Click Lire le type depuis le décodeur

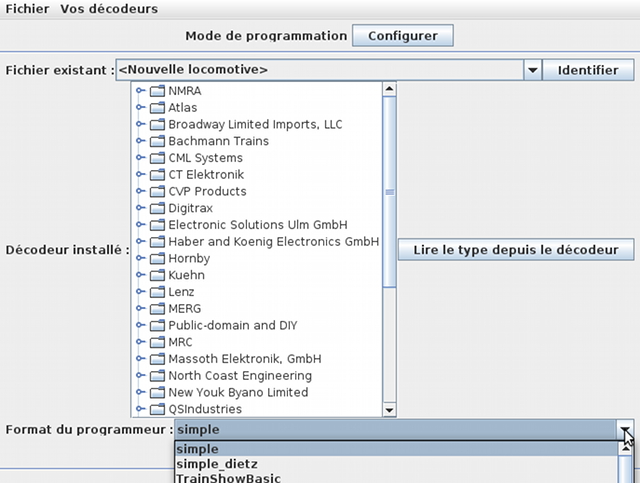[516, 249]
